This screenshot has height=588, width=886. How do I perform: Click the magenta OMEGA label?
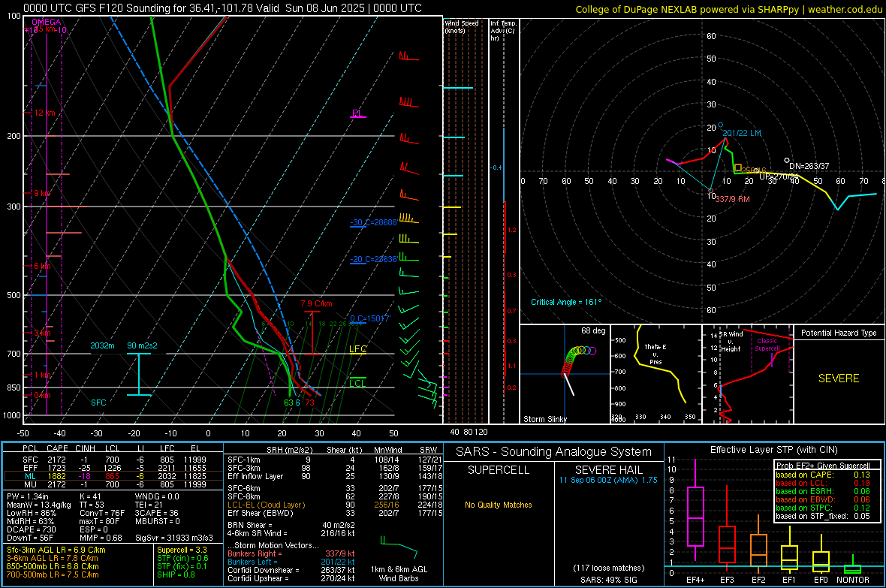pos(47,22)
